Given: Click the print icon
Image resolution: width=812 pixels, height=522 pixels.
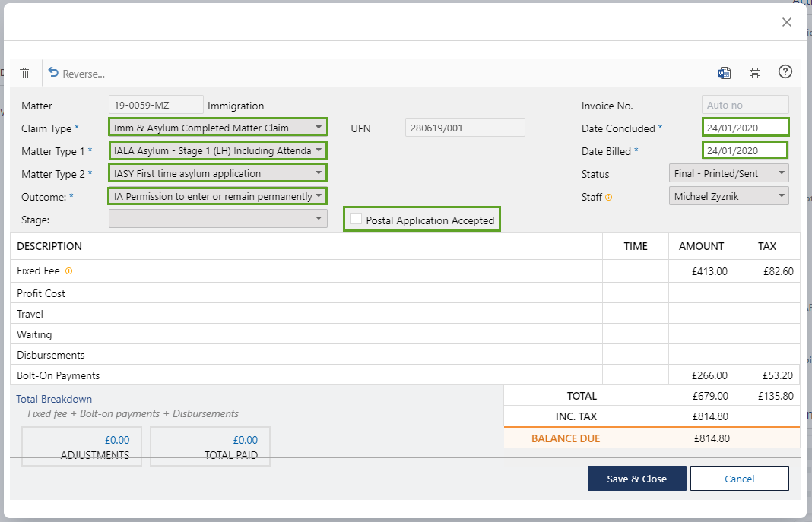Looking at the screenshot, I should click(755, 73).
